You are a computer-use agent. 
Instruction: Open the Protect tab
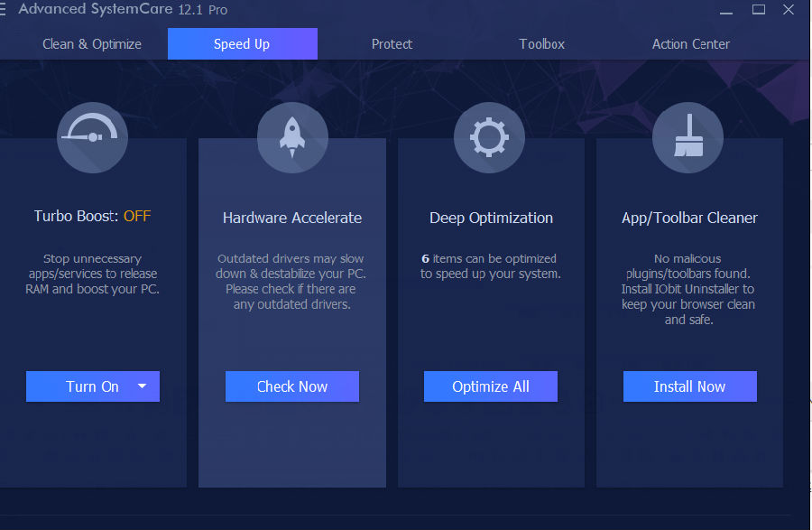click(392, 43)
